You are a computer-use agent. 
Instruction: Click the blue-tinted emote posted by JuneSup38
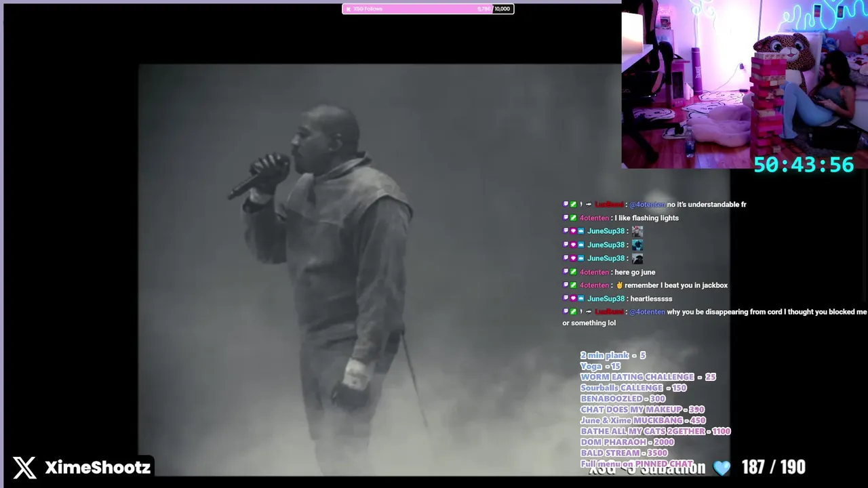pyautogui.click(x=637, y=245)
